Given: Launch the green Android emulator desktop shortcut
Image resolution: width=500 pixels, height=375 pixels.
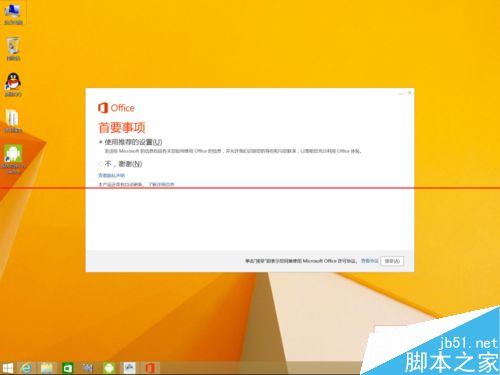Looking at the screenshot, I should click(x=13, y=159).
